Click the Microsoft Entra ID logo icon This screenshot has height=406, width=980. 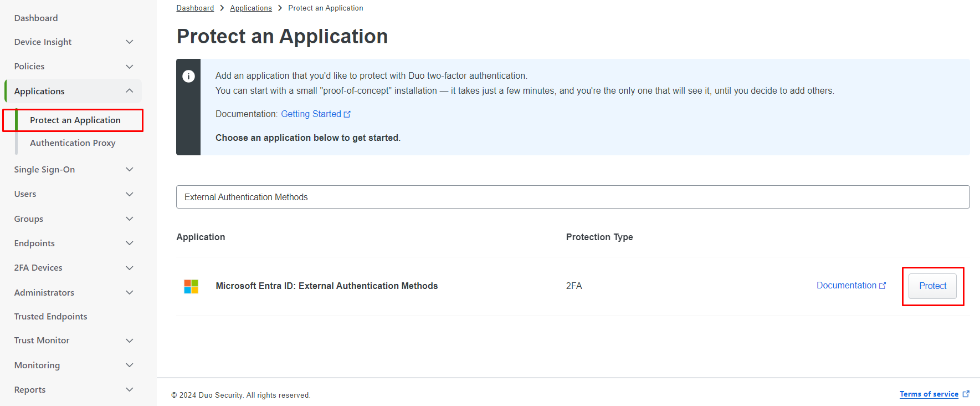(191, 286)
